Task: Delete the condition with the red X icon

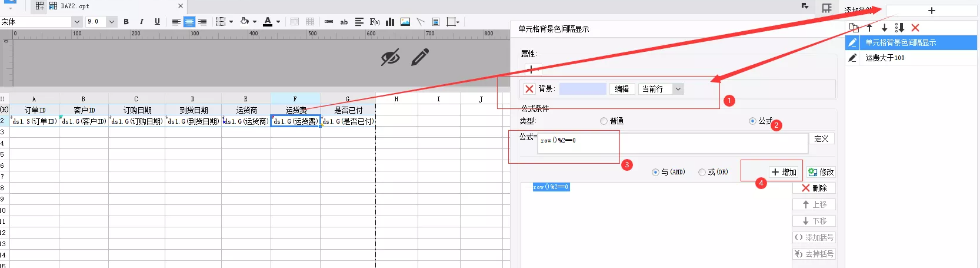Action: (915, 28)
